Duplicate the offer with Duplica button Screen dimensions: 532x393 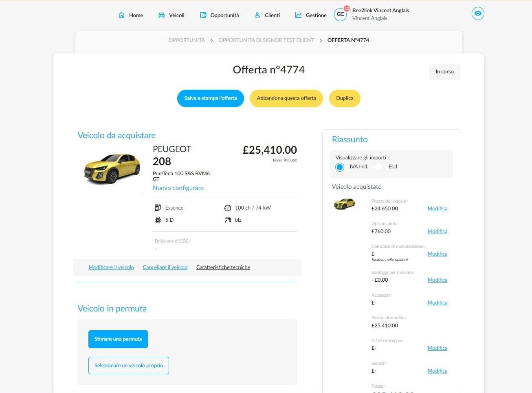pyautogui.click(x=345, y=98)
